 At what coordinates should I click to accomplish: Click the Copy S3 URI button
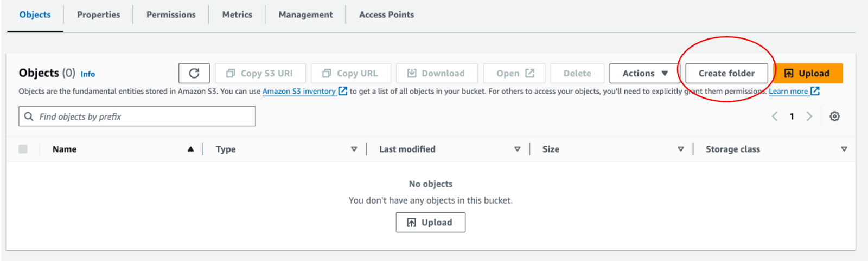click(260, 73)
